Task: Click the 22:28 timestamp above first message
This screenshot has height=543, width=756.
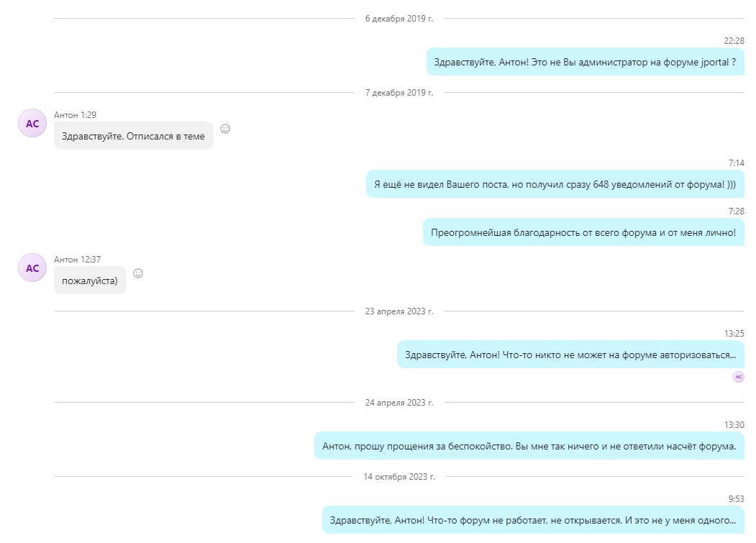Action: (734, 41)
